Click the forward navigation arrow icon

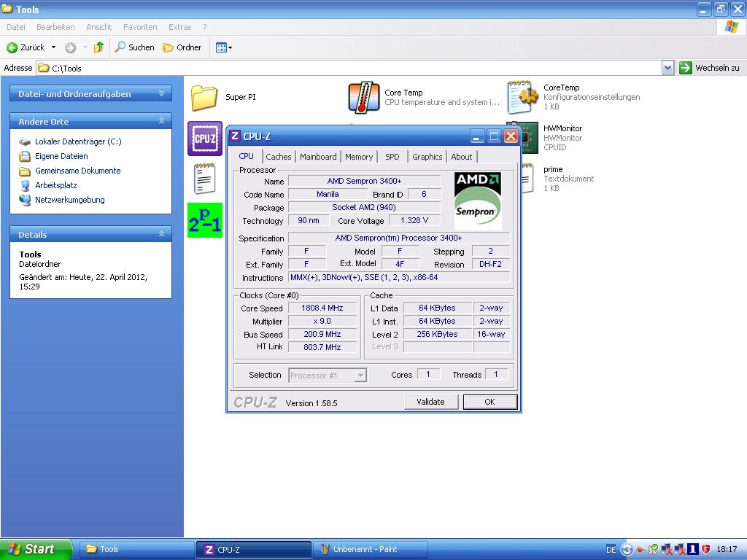pyautogui.click(x=70, y=47)
